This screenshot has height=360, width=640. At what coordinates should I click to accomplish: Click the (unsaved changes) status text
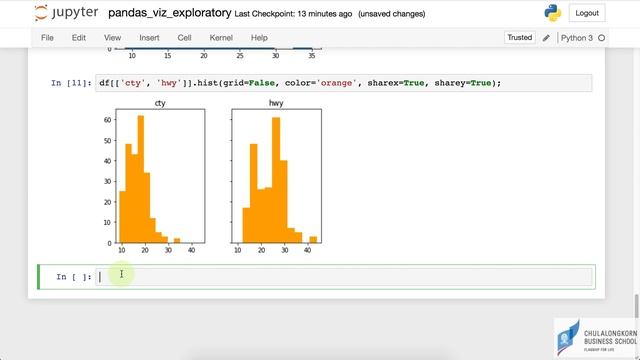(391, 14)
